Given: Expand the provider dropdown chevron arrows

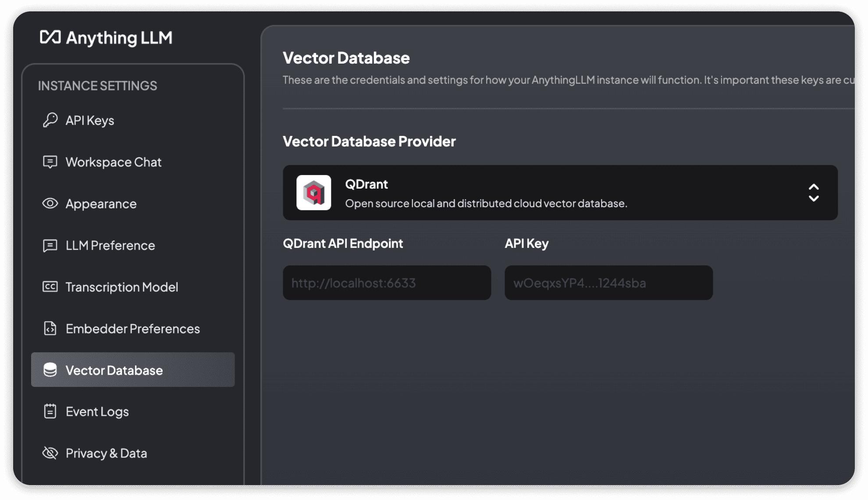Looking at the screenshot, I should pos(814,193).
